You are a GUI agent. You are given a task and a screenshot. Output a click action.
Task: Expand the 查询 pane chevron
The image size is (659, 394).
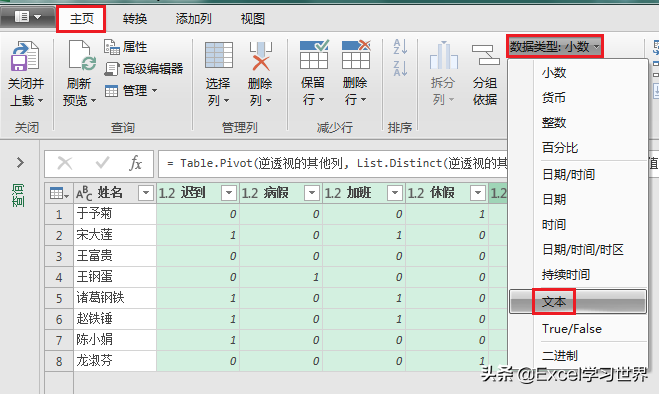point(20,163)
